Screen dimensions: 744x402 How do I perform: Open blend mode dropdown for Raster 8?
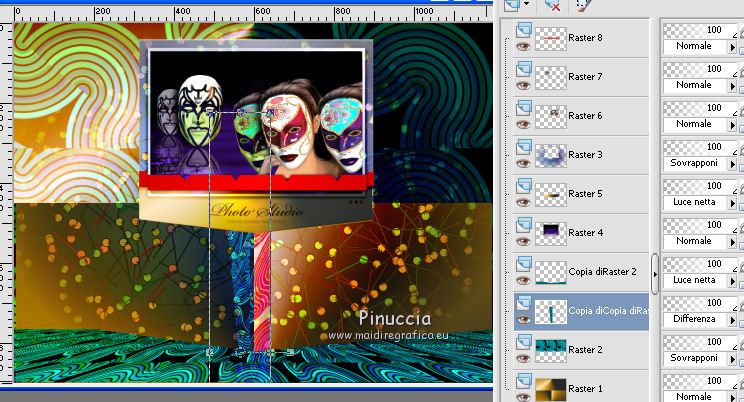pos(732,47)
